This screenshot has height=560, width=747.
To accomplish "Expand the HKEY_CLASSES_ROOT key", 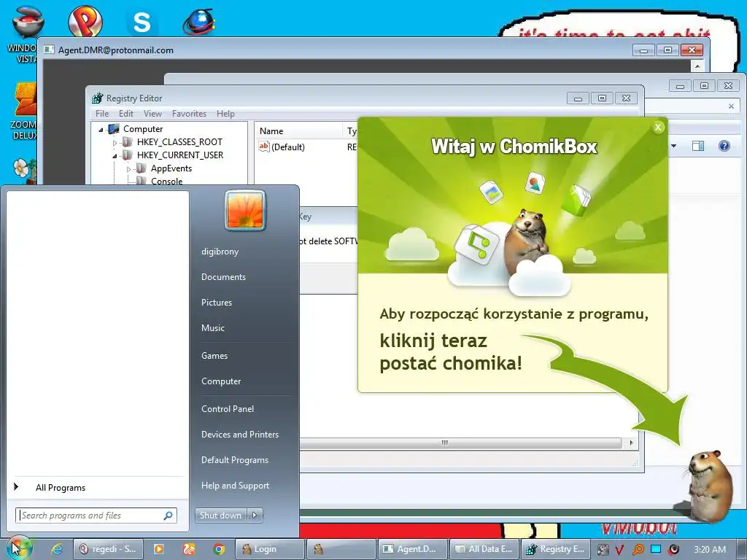I will (115, 142).
